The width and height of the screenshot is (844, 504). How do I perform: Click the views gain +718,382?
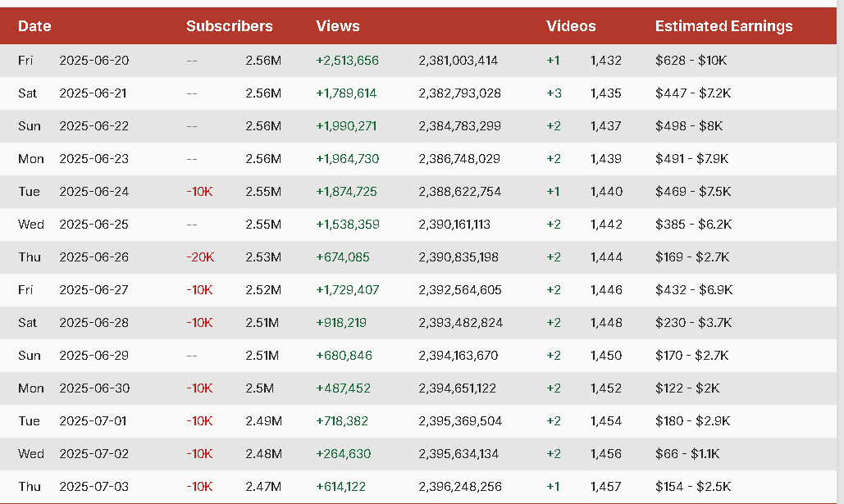pos(342,421)
